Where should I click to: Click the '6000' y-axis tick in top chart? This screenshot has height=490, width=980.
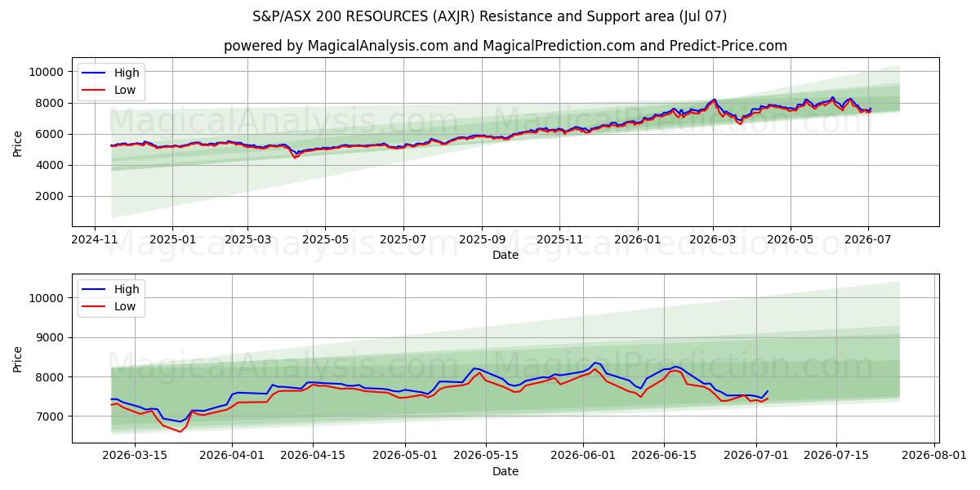click(x=51, y=134)
